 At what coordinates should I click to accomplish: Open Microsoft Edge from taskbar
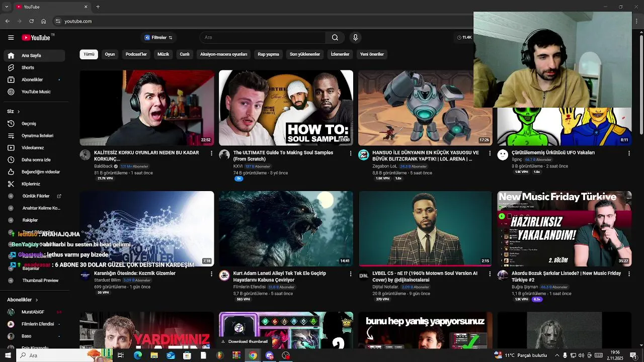(x=138, y=355)
